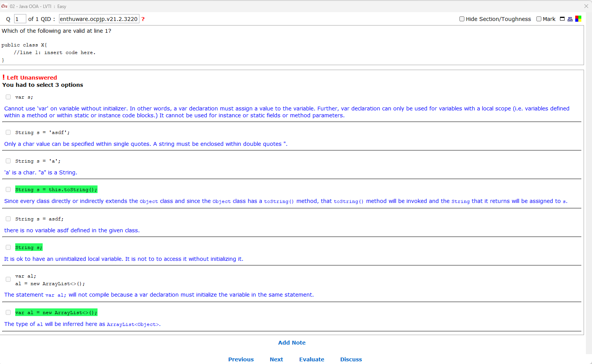
Task: Check the Mark checkbox
Action: (539, 19)
